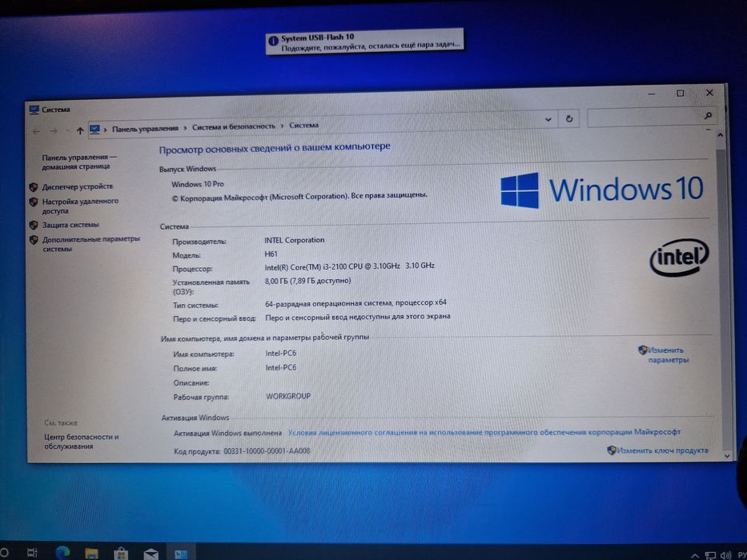The width and height of the screenshot is (747, 560).
Task: Open Настройка удаленного доступа link
Action: [80, 206]
